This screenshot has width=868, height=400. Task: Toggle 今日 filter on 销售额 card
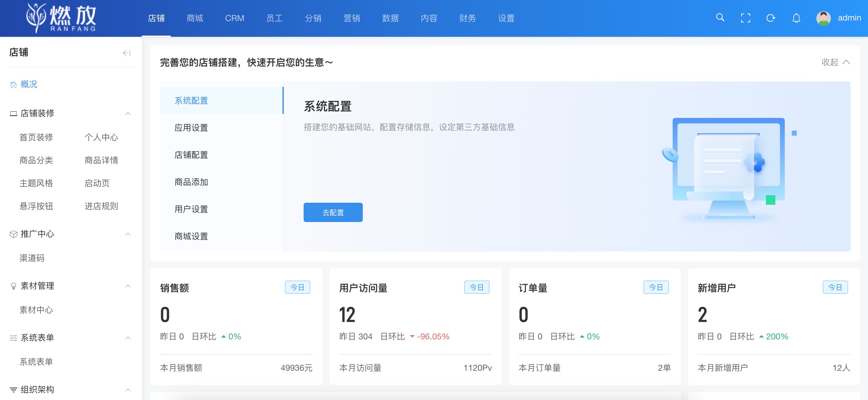(x=298, y=287)
